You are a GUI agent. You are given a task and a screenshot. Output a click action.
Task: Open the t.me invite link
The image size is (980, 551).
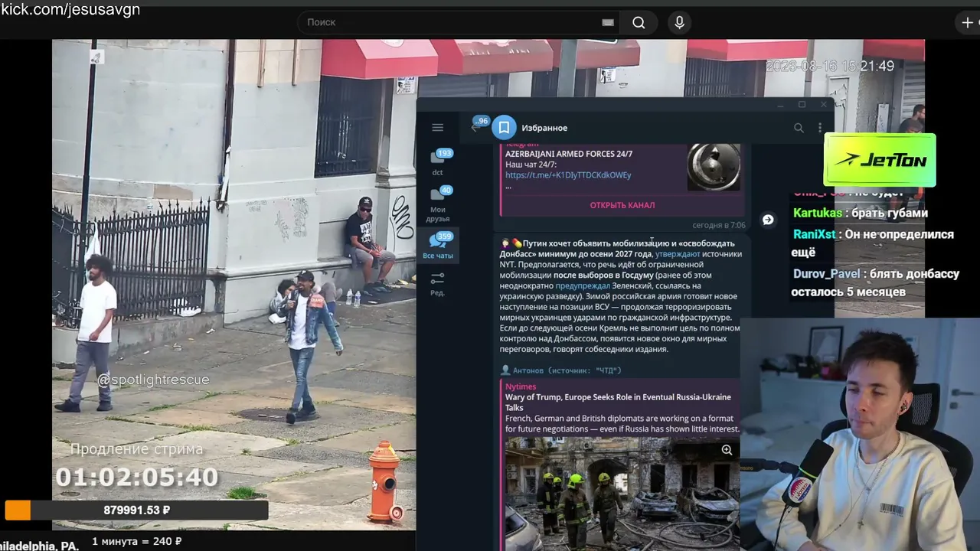(568, 175)
